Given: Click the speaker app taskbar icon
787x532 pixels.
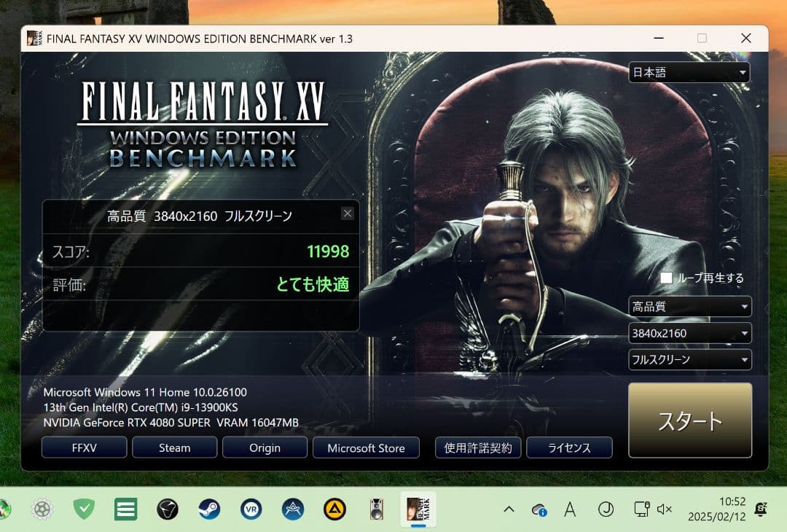Looking at the screenshot, I should 376,509.
